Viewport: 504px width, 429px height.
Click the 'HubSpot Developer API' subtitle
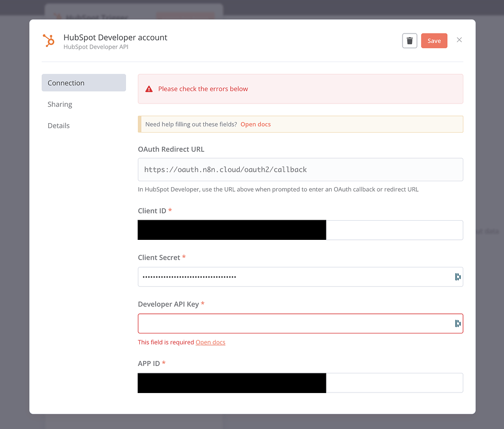click(x=96, y=47)
